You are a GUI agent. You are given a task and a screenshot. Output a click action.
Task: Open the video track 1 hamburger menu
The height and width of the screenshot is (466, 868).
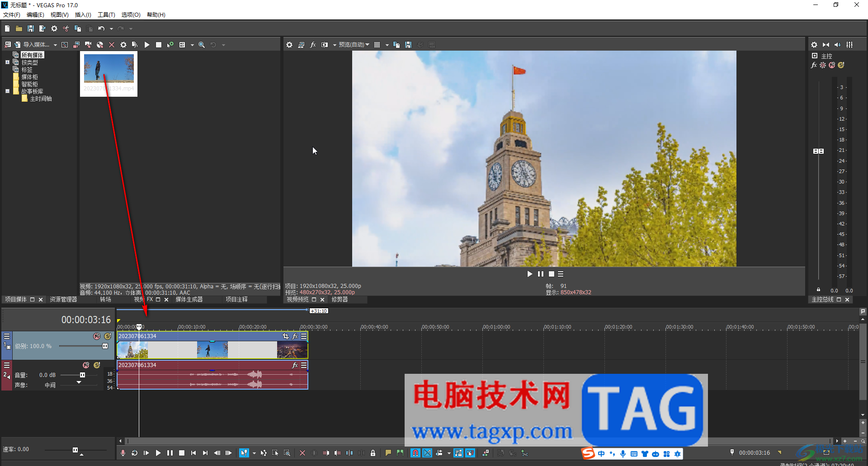coord(7,336)
